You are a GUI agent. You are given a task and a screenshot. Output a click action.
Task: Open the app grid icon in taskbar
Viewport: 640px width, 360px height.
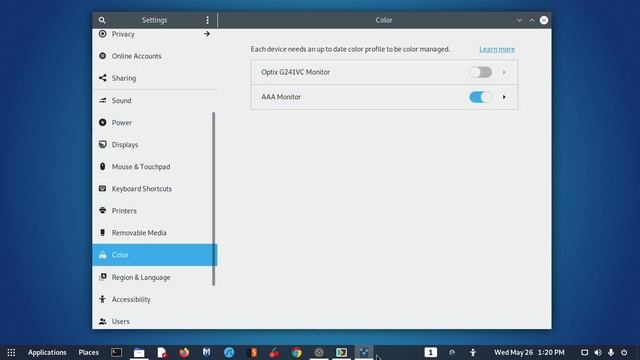(11, 352)
